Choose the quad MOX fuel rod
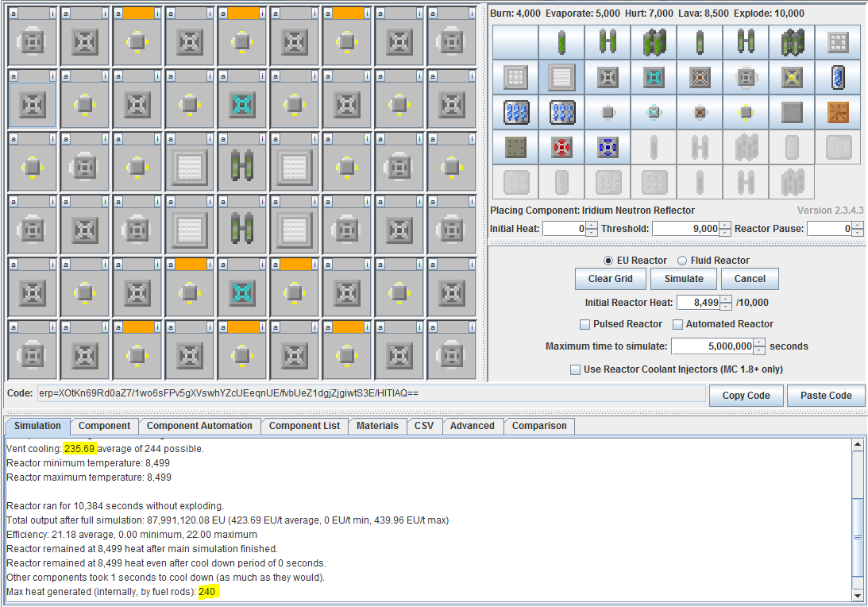 pos(793,42)
